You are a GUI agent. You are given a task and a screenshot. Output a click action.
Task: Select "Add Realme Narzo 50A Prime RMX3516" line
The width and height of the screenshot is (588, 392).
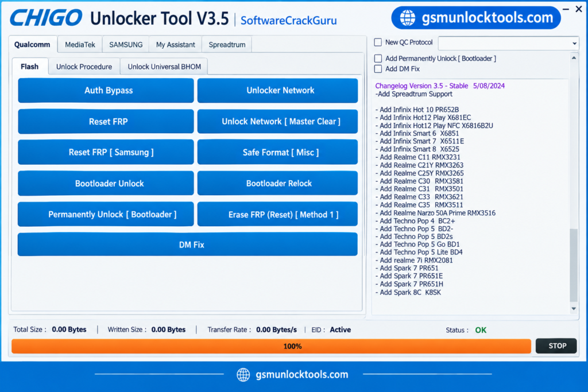pos(435,213)
